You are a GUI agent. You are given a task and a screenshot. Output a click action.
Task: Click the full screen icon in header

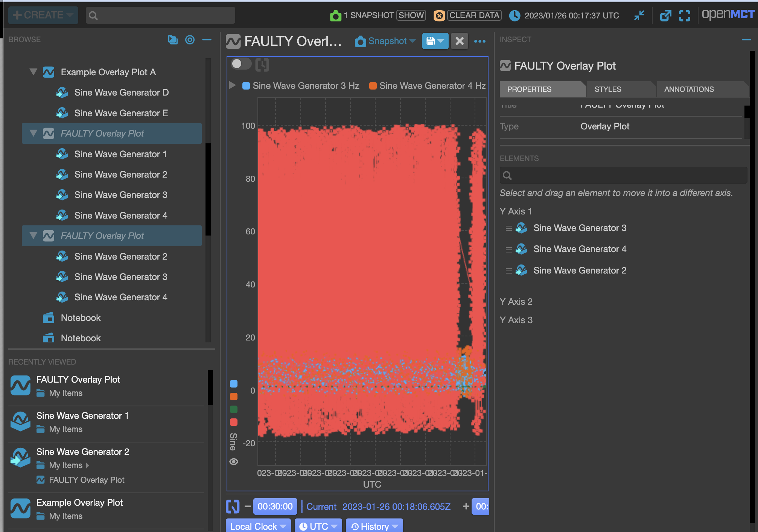click(x=684, y=15)
